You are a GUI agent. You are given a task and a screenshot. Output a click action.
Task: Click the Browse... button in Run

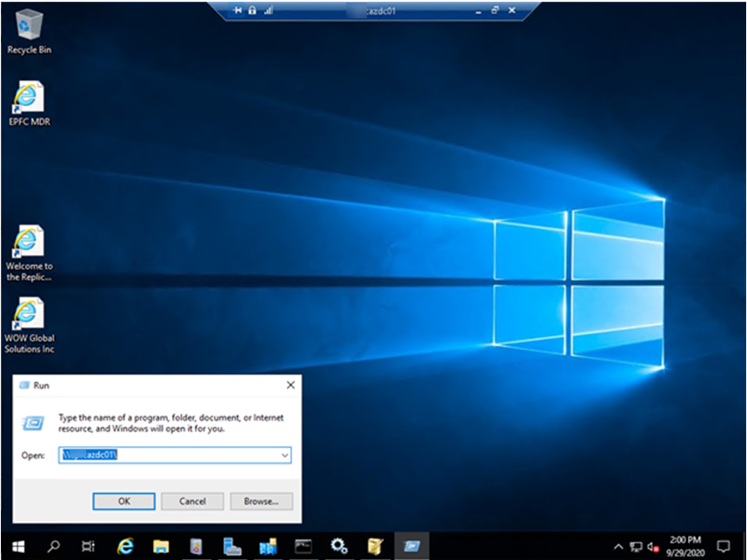click(x=261, y=502)
